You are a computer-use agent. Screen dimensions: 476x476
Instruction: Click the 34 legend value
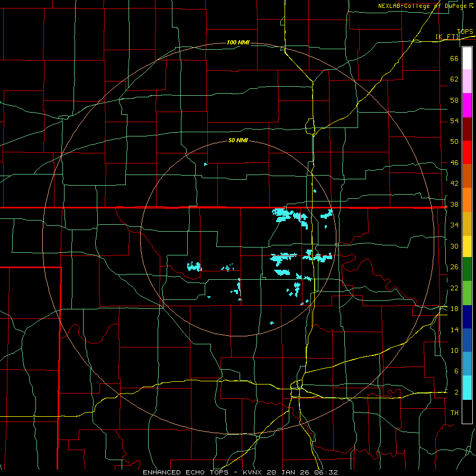[454, 225]
